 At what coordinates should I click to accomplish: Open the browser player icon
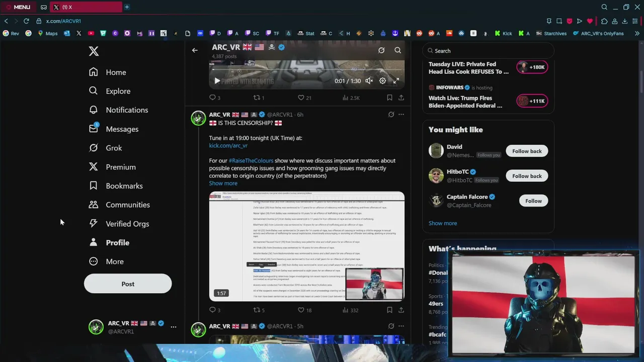(580, 21)
